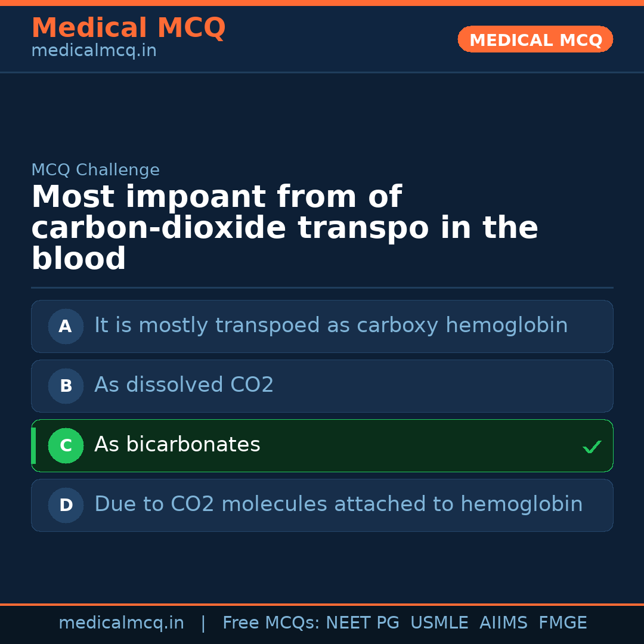Click "FMGE" in the footer
644x644 pixels.
(562, 623)
